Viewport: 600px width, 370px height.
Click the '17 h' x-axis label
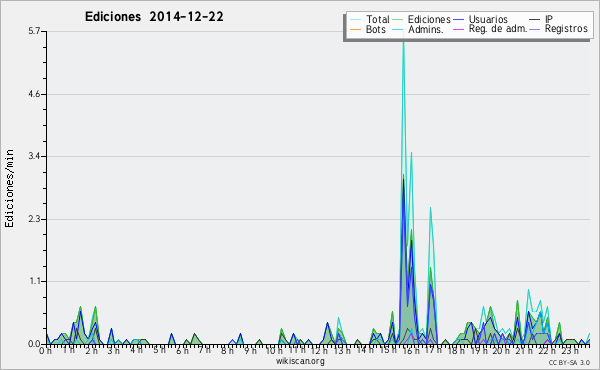click(x=433, y=349)
